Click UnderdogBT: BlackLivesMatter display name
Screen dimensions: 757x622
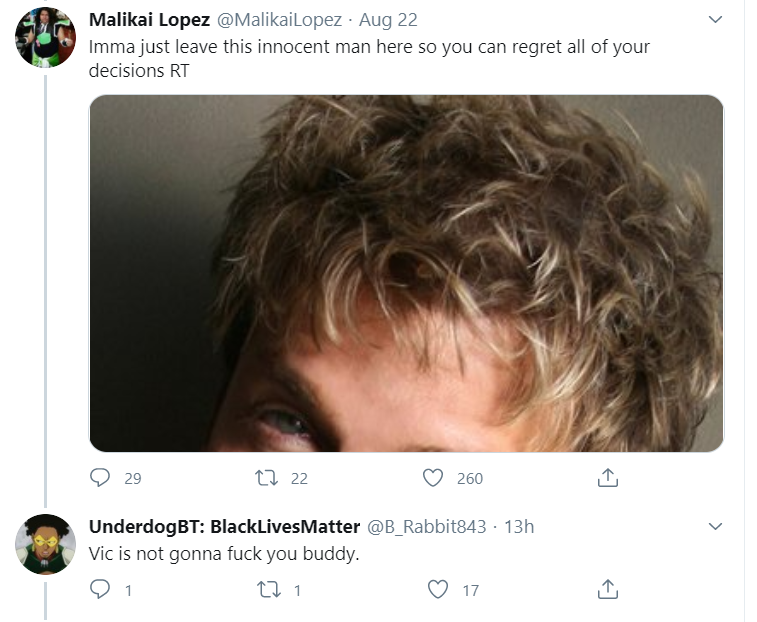pos(224,526)
